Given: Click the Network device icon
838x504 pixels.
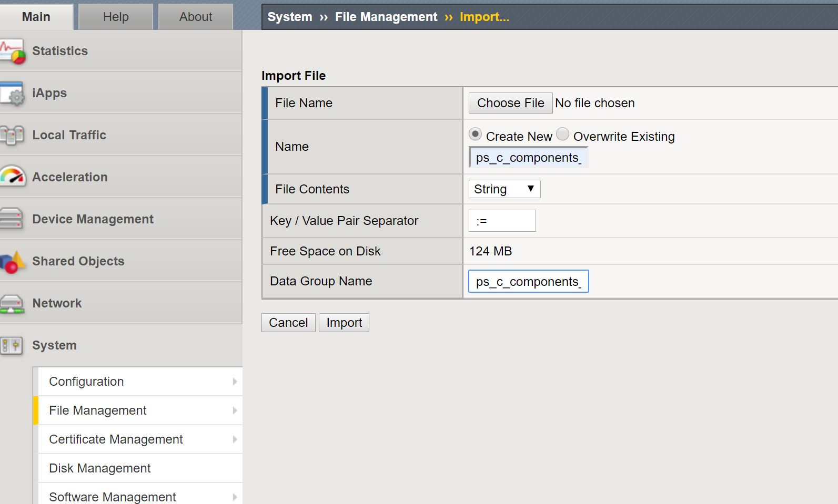Looking at the screenshot, I should (x=12, y=303).
